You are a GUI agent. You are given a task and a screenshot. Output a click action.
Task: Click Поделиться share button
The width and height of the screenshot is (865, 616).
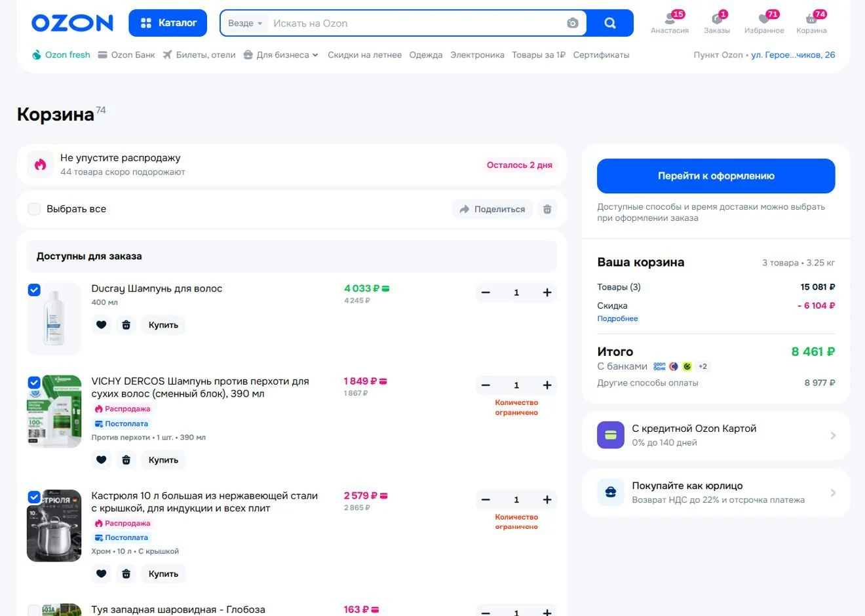pyautogui.click(x=492, y=209)
